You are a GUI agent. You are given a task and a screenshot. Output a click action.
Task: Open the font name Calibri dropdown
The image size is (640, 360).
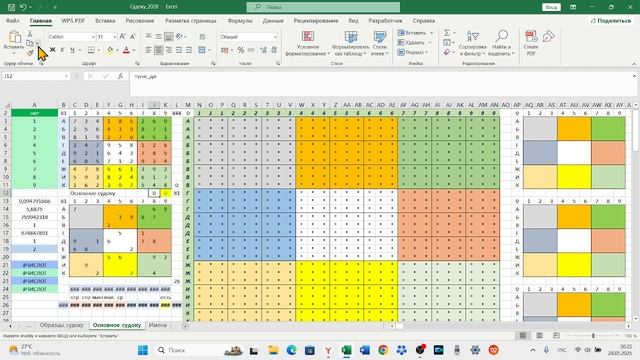tap(93, 37)
